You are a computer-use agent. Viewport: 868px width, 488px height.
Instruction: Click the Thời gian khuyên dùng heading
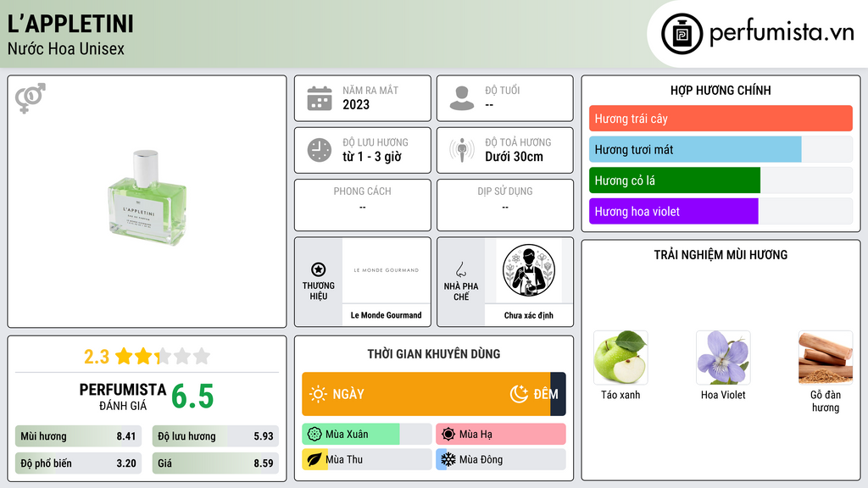pyautogui.click(x=434, y=354)
